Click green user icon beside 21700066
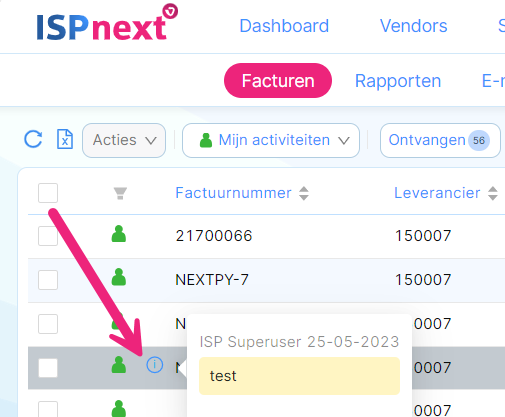The image size is (505, 417). (119, 234)
